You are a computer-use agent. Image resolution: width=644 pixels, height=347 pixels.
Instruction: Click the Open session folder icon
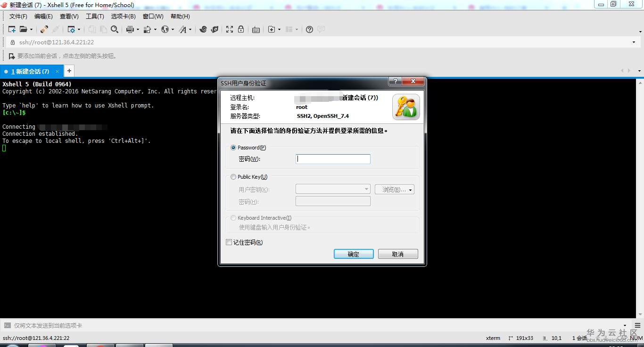(23, 29)
